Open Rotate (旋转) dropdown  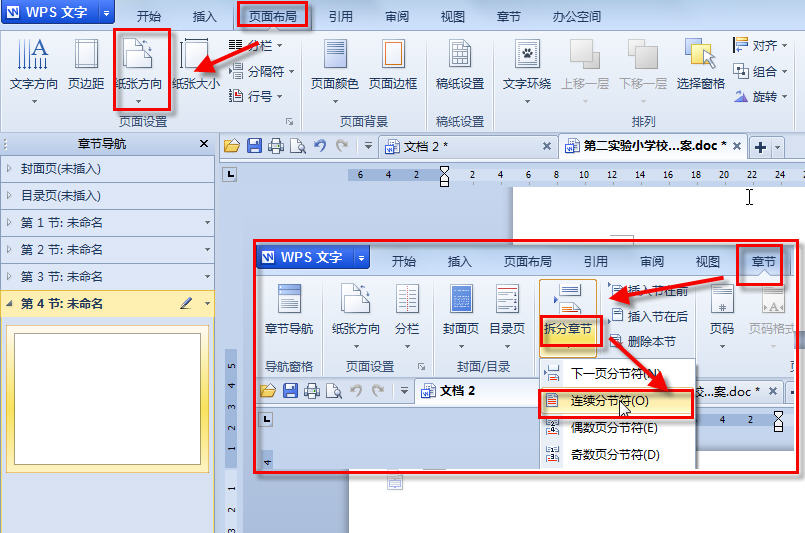760,96
